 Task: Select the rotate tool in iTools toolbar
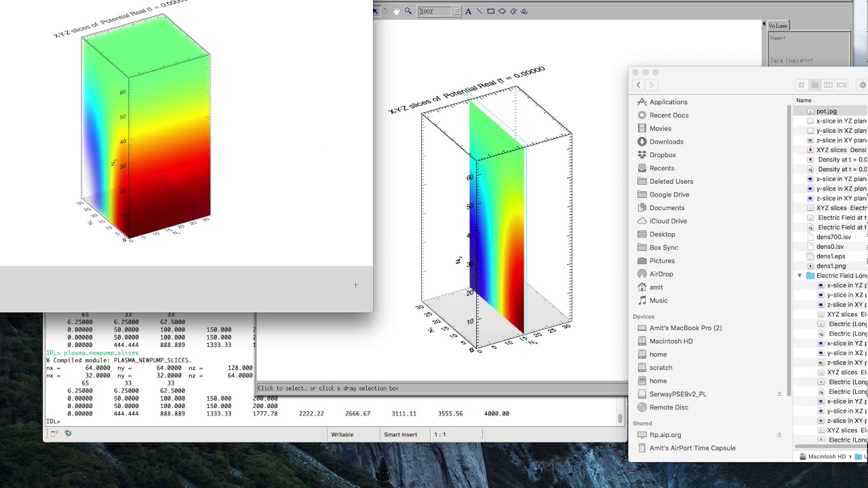tap(385, 11)
